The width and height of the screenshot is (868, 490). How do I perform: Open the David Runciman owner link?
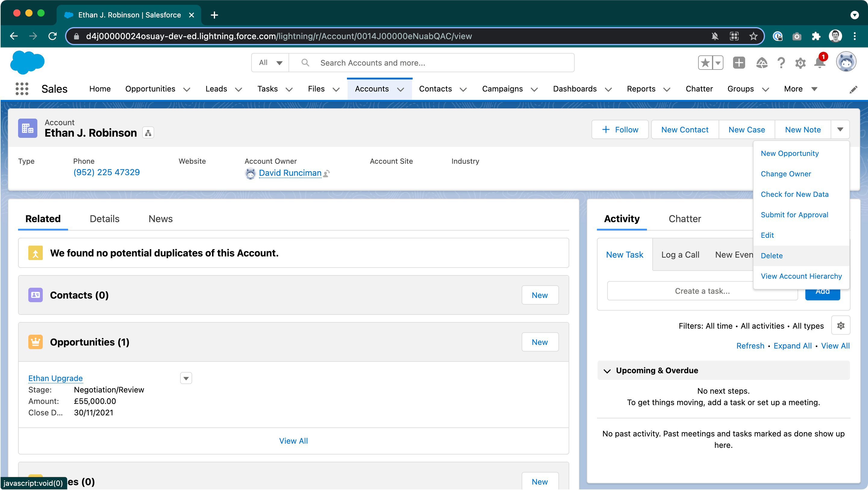click(x=290, y=173)
